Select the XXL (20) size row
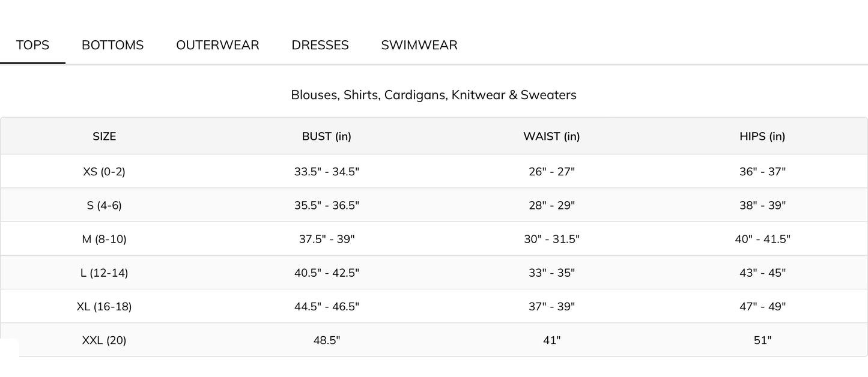868x377 pixels. coord(434,339)
